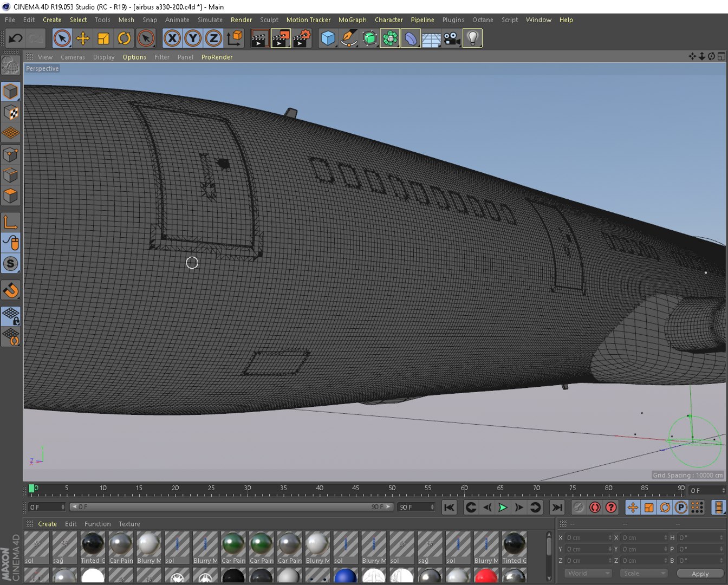The height and width of the screenshot is (585, 728).
Task: Click the timeline preview range slider
Action: pos(232,507)
